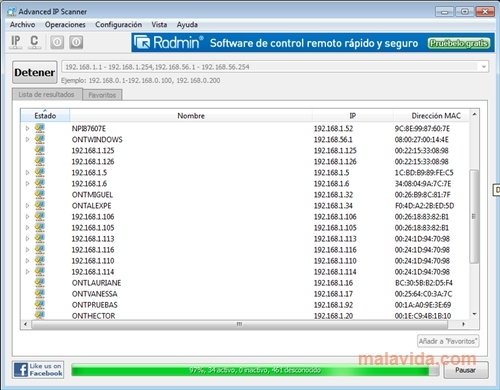Click the status icon for row 192.168.1.114
The image size is (500, 390).
[40, 271]
